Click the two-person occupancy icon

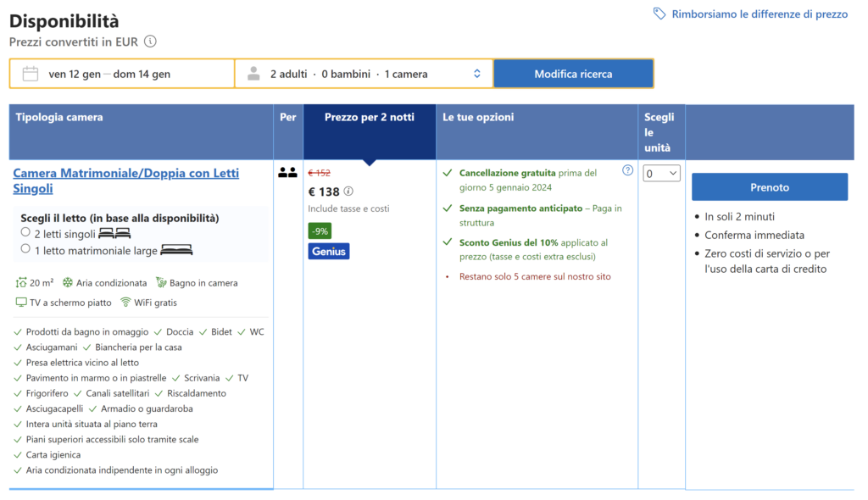[x=287, y=173]
